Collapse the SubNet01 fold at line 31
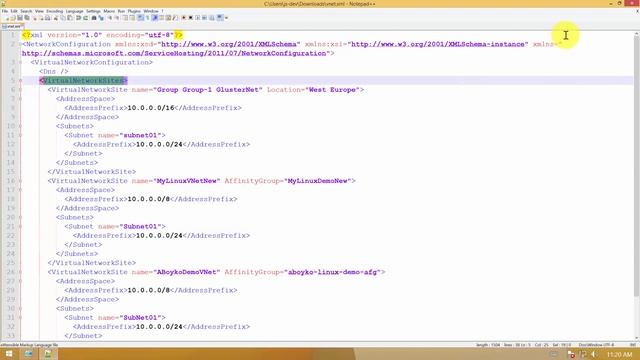 (20, 318)
